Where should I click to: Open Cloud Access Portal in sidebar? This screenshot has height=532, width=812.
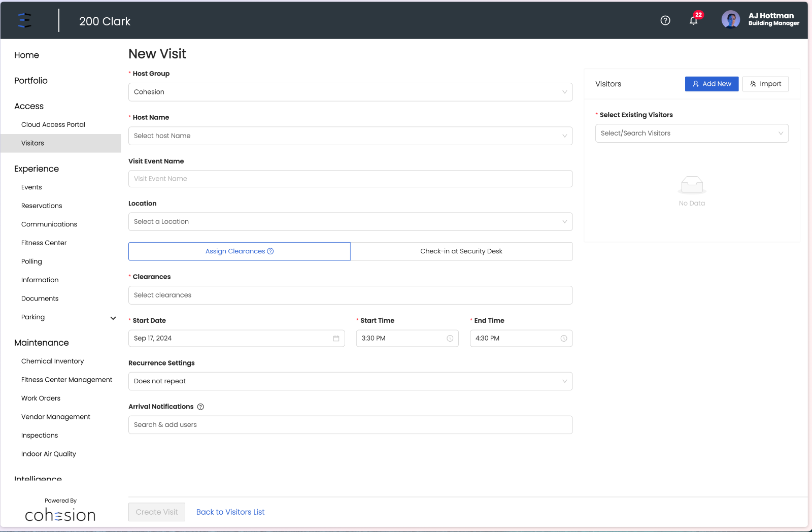53,124
